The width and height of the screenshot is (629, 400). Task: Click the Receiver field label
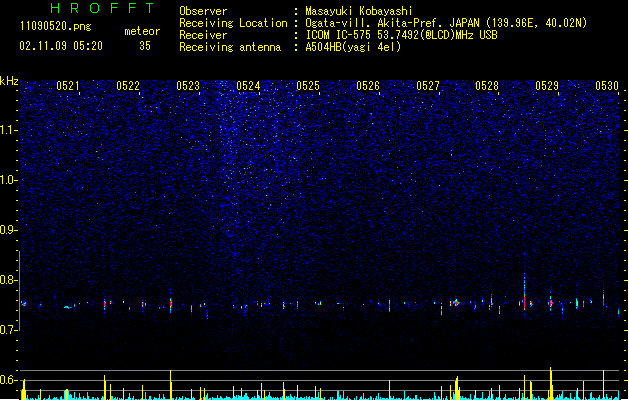click(203, 35)
